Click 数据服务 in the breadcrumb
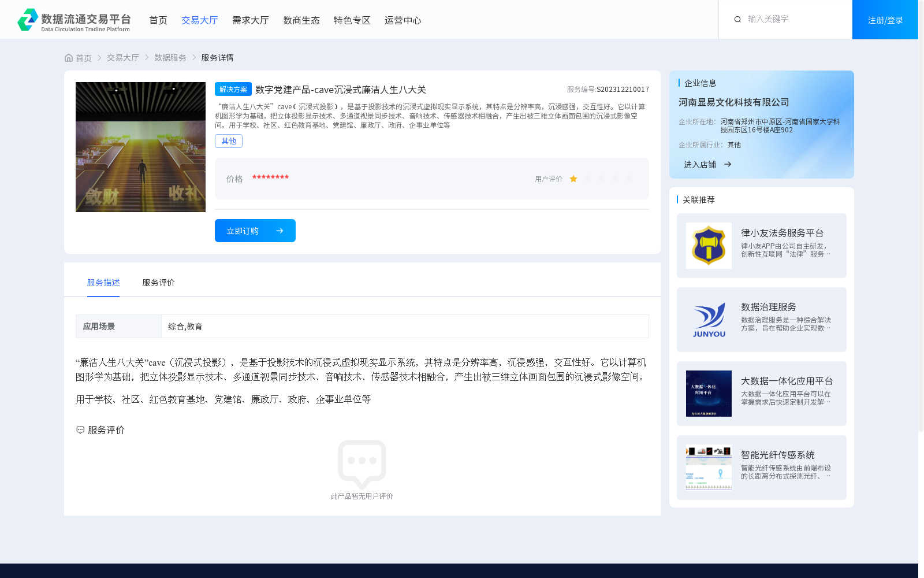Viewport: 924px width, 578px height. click(170, 58)
